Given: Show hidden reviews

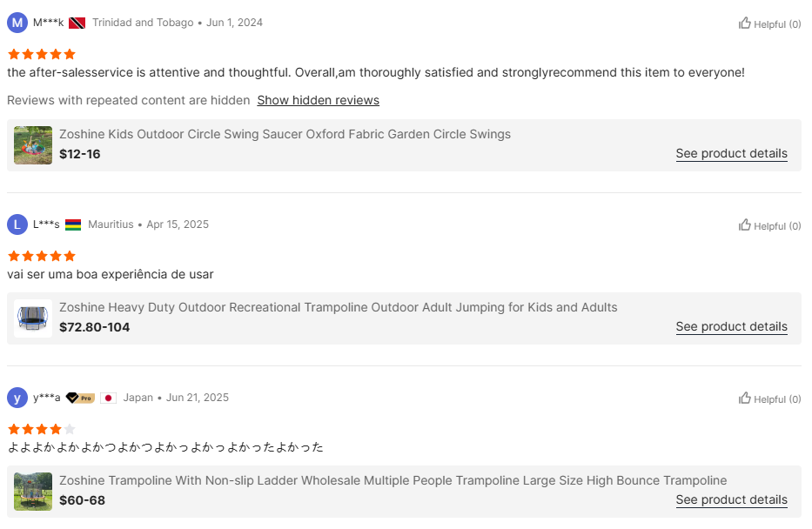Looking at the screenshot, I should (318, 100).
